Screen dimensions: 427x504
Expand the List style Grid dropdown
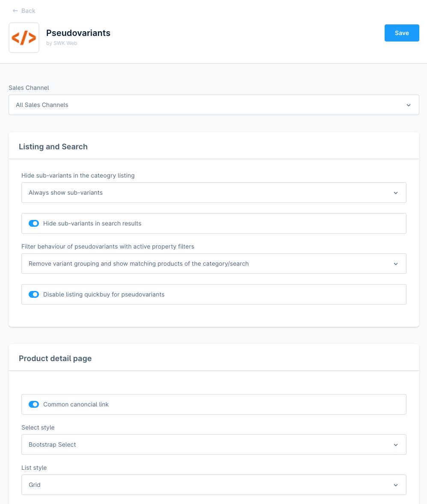(214, 485)
